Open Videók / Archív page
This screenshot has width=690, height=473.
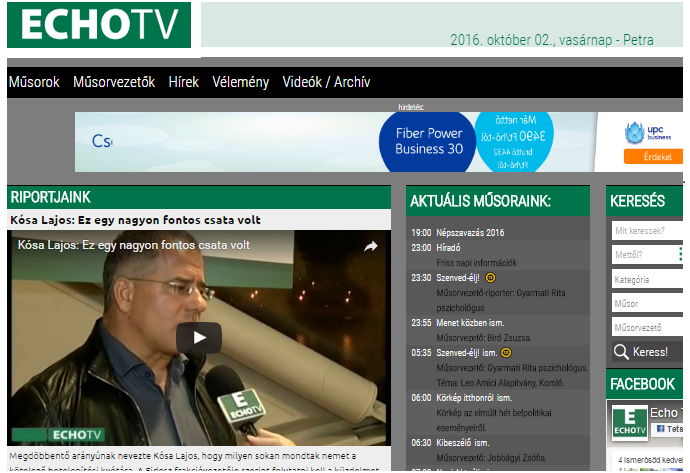[x=326, y=82]
